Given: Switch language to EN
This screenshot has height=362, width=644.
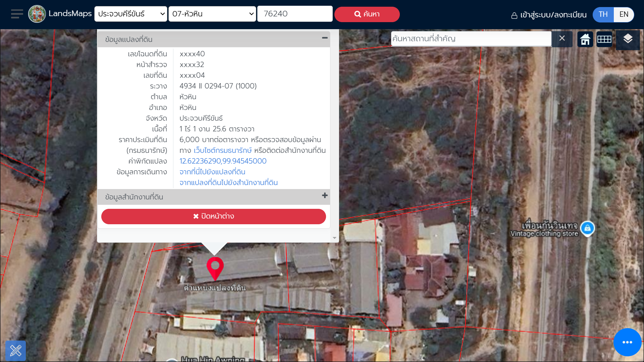Looking at the screenshot, I should [x=624, y=14].
